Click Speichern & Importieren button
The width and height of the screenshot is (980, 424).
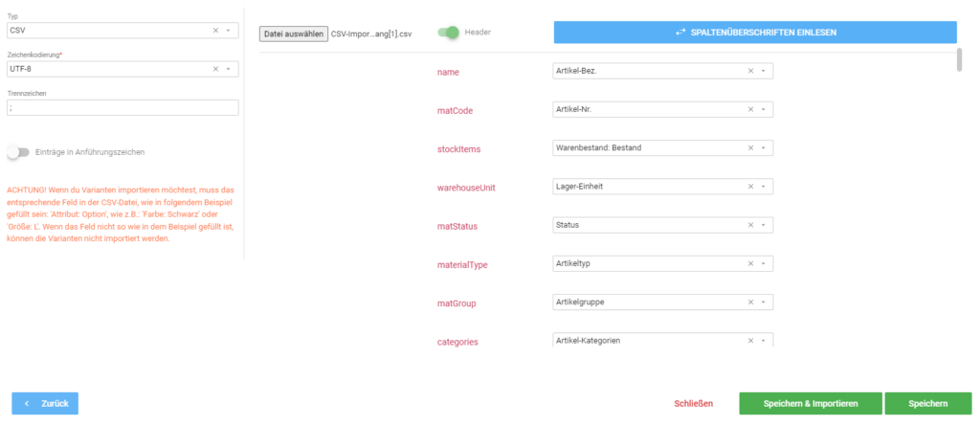811,403
